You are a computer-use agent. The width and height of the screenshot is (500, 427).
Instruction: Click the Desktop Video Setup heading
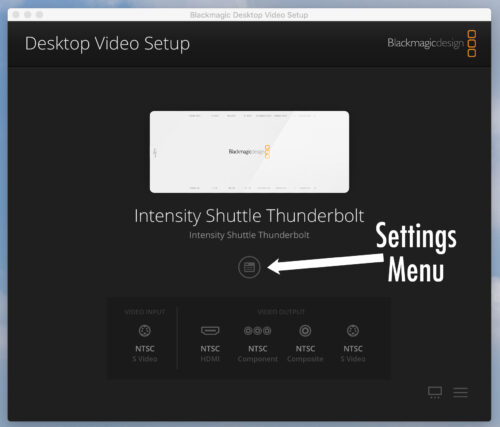[x=107, y=44]
